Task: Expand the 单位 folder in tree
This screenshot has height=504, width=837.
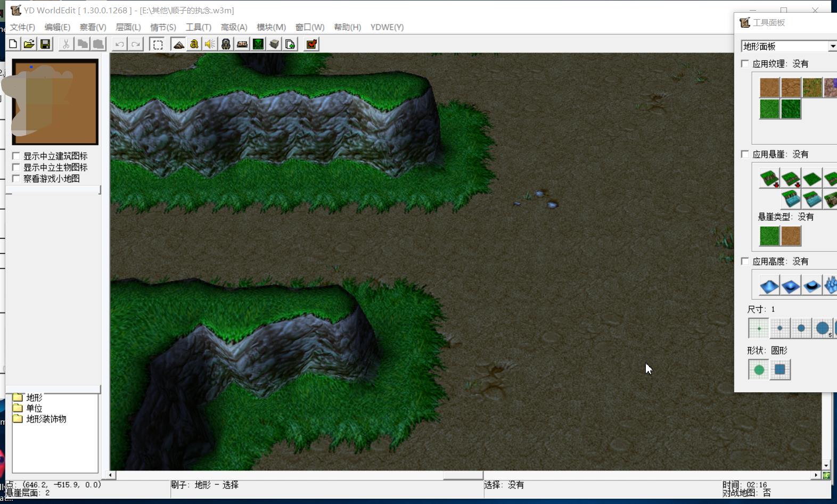Action: (18, 408)
